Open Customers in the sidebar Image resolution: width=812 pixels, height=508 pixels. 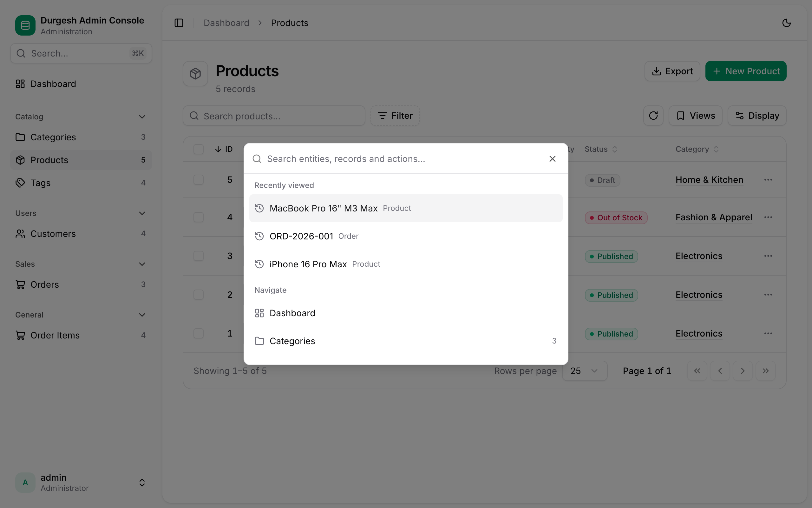pyautogui.click(x=81, y=233)
